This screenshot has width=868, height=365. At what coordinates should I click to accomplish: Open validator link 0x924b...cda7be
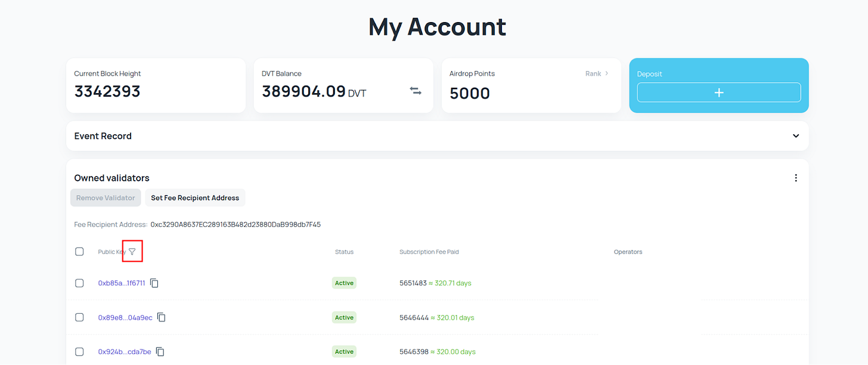[125, 351]
